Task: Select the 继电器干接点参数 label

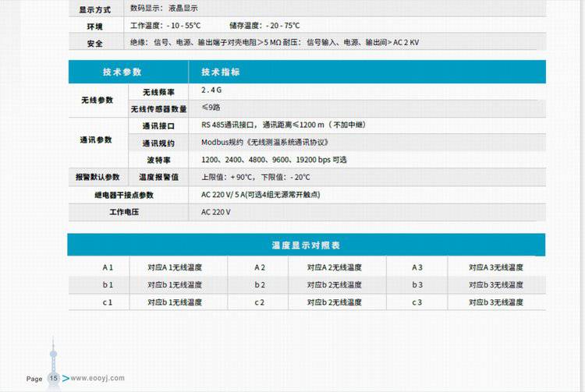Action: tap(124, 195)
